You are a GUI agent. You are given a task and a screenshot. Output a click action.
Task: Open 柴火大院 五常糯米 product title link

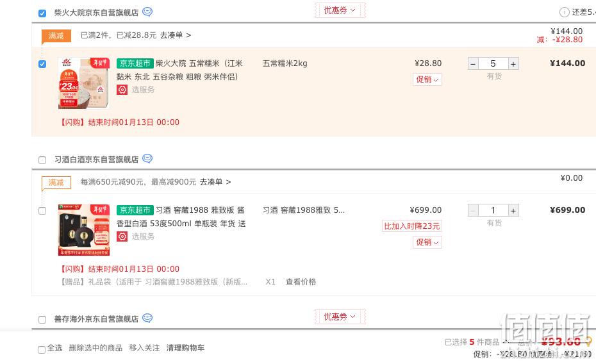[179, 70]
